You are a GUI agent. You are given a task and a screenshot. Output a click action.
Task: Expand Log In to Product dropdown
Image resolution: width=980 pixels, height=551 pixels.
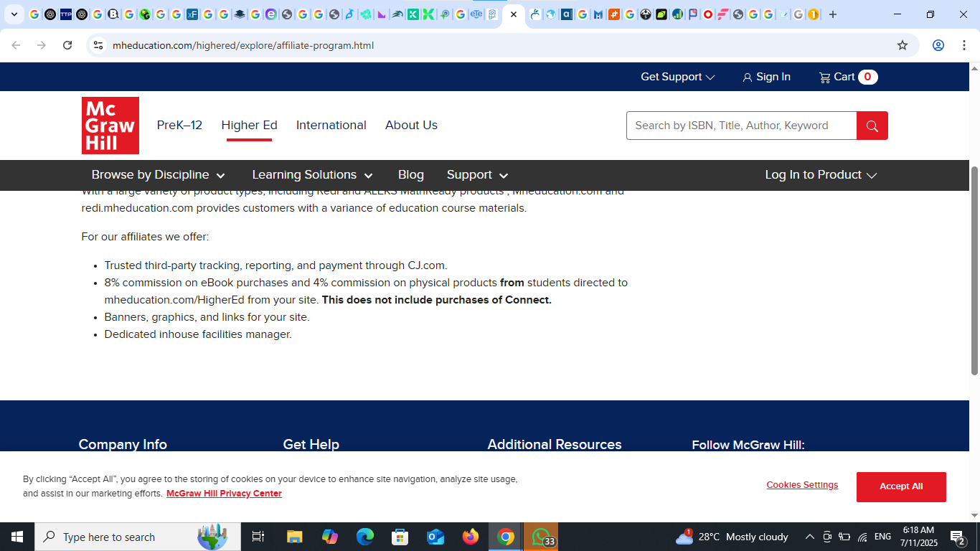[821, 175]
